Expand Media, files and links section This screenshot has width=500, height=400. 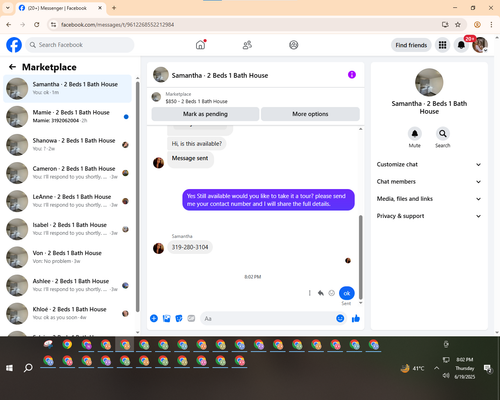point(429,199)
